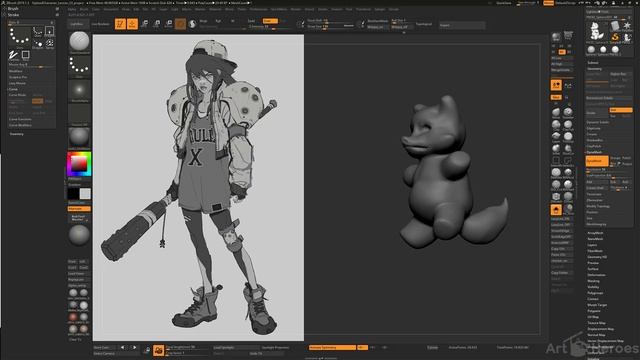This screenshot has width=640, height=360.
Task: Toggle Activate Symmetry
Action: (x=332, y=348)
